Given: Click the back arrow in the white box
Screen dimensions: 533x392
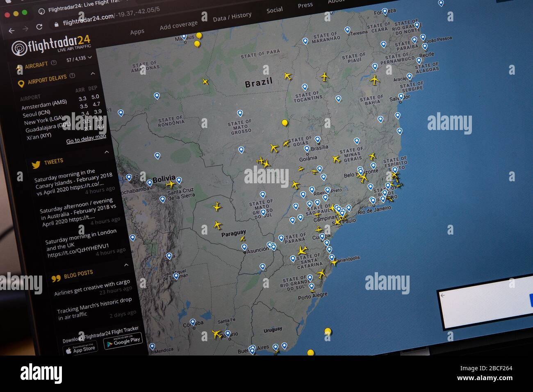Looking at the screenshot, I should [442, 296].
